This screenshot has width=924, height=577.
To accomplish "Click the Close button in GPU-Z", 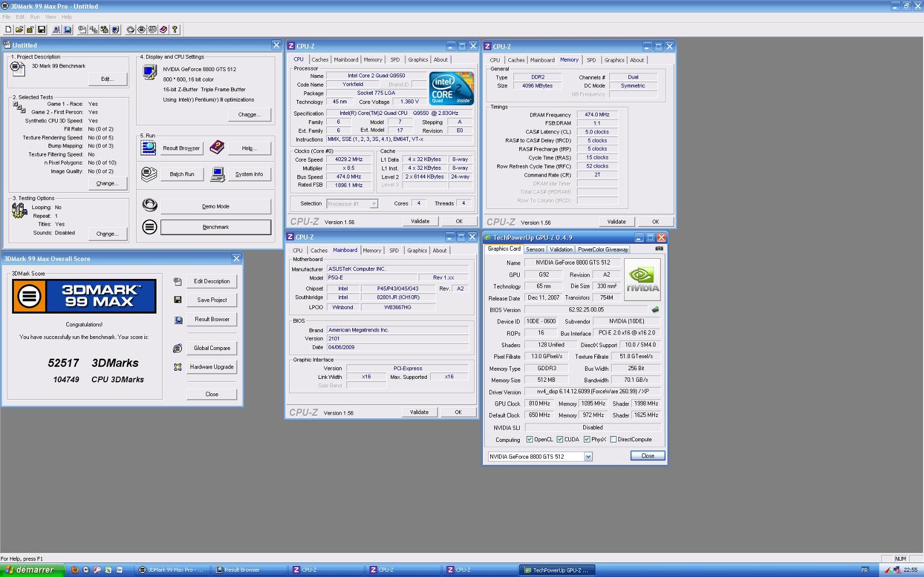I will pos(647,456).
